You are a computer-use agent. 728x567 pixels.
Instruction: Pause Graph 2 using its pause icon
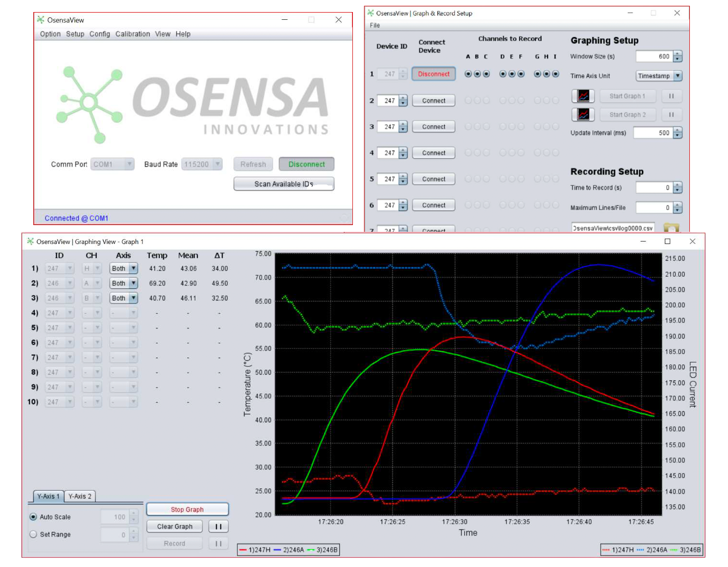671,114
